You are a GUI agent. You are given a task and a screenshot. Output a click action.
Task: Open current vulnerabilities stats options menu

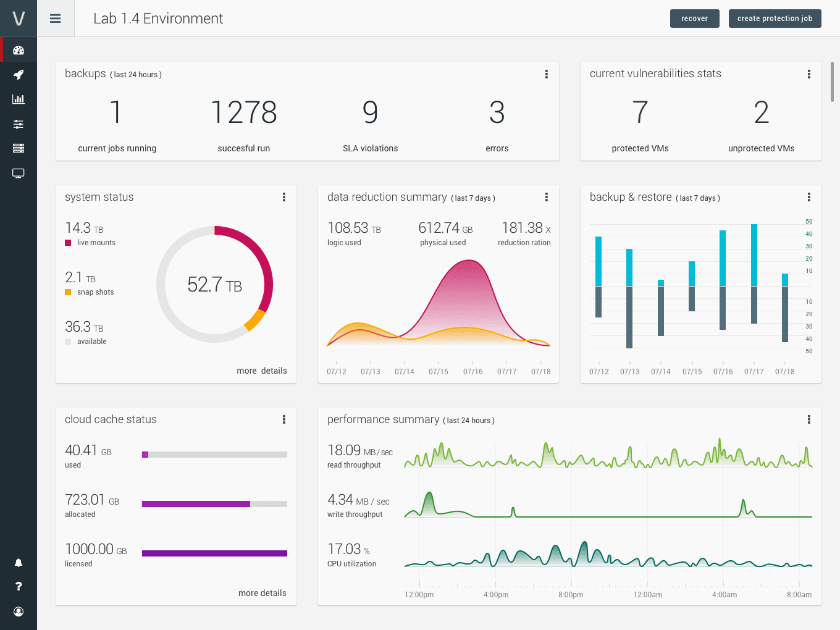tap(809, 74)
